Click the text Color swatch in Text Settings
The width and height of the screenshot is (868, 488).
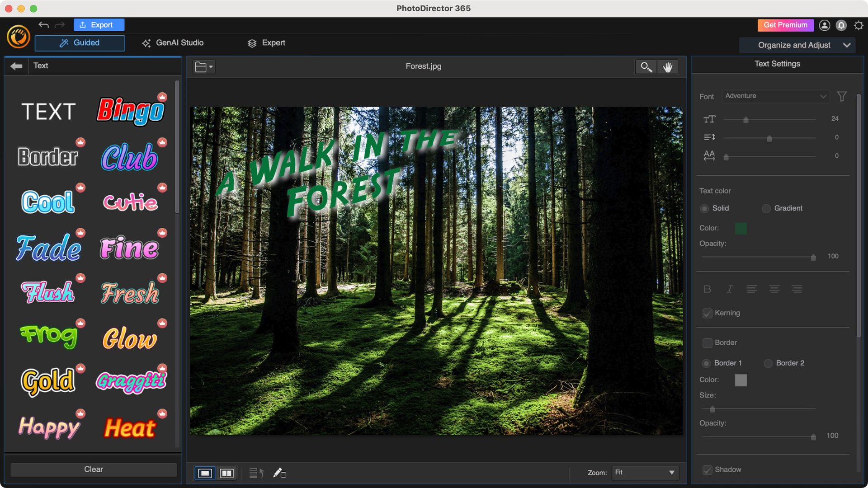pyautogui.click(x=741, y=228)
